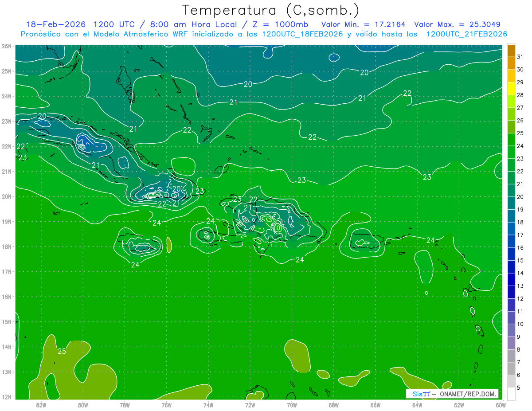Click the 12N latitude axis label
Screen dimensions: 532x411
tap(6, 397)
